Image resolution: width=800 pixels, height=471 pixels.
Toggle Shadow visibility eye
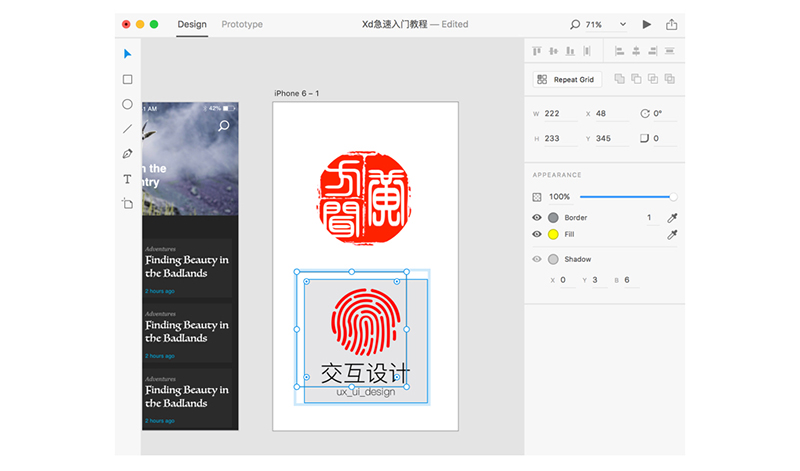(537, 259)
